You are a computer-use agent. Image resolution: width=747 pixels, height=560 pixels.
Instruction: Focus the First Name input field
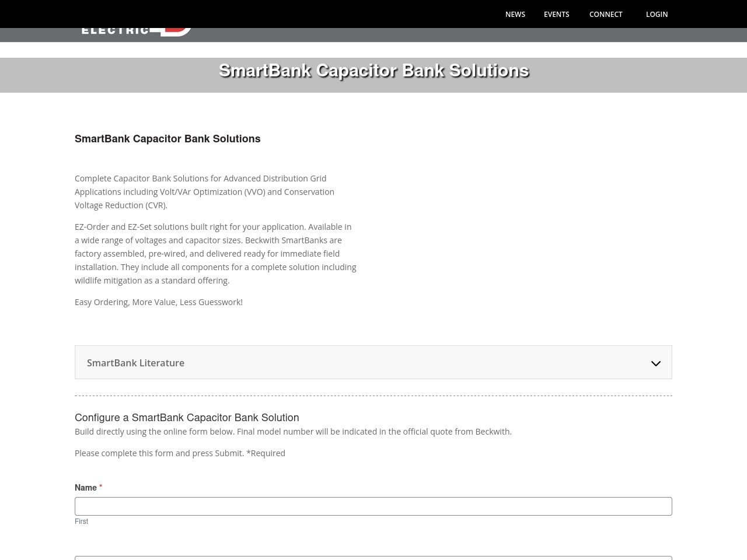point(373,506)
